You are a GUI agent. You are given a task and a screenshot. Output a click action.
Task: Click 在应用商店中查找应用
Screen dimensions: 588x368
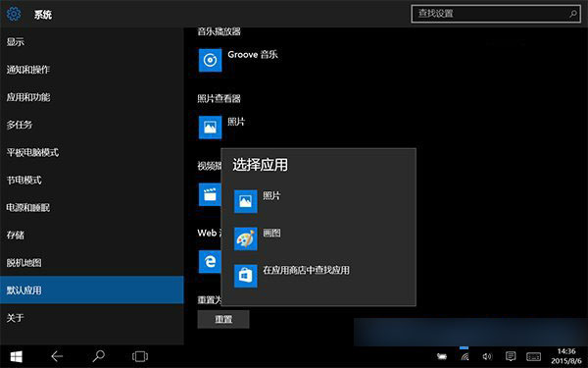(x=306, y=270)
